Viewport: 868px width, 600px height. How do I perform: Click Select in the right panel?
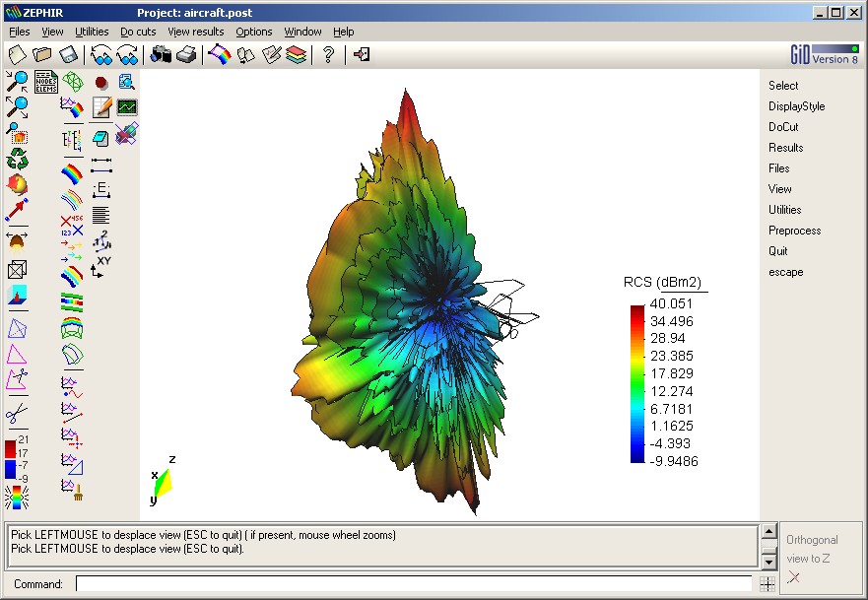click(x=783, y=86)
